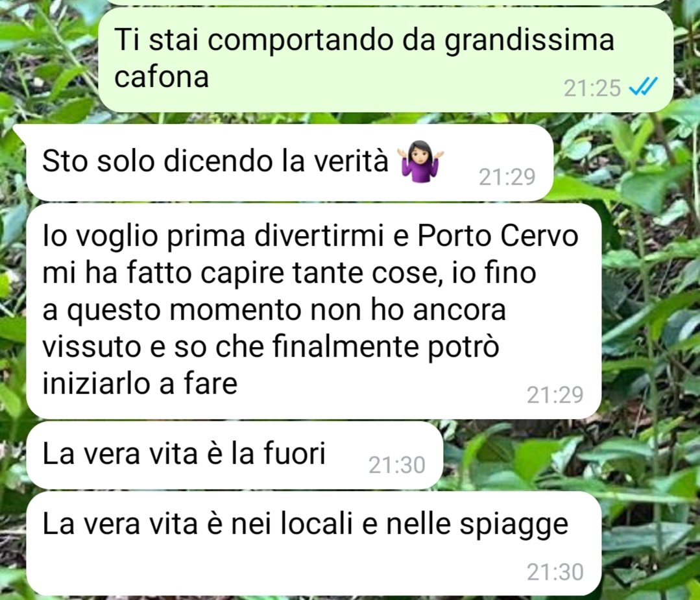Click the word 'spiagge' in last message
Screen dimensions: 700x600
tap(514, 525)
